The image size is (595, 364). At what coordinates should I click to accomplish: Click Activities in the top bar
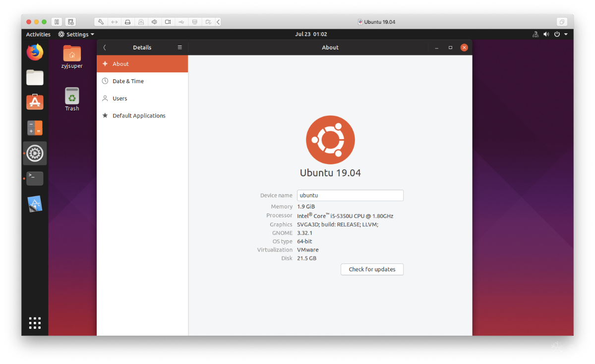pyautogui.click(x=38, y=34)
